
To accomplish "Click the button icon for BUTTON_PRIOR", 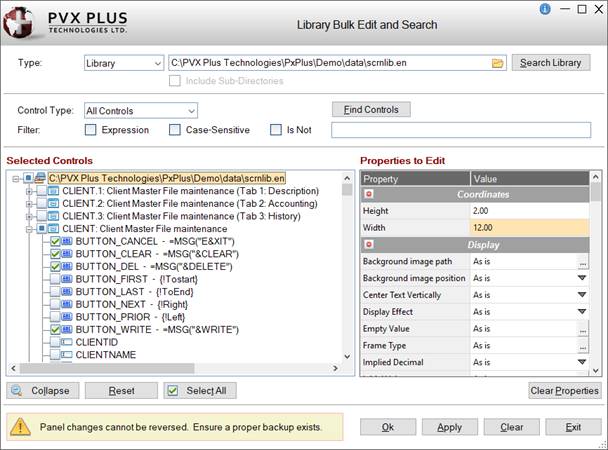I will [67, 317].
